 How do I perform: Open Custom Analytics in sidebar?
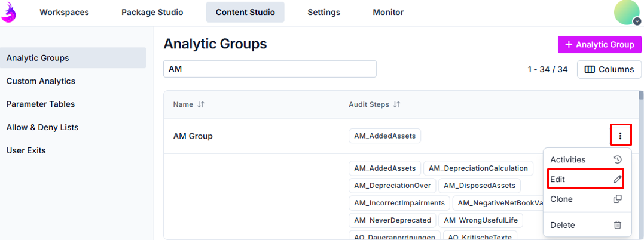41,81
